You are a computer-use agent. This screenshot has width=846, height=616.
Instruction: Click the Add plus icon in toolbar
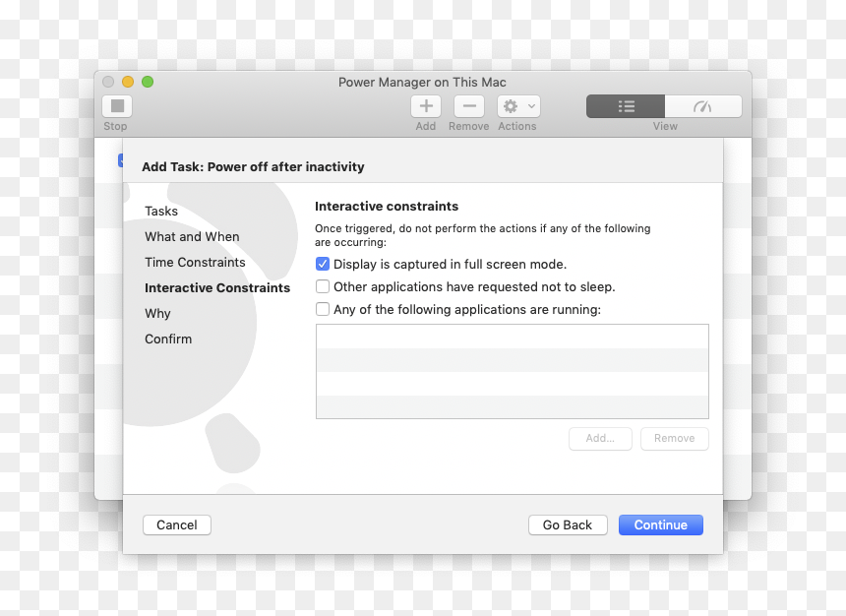[426, 106]
